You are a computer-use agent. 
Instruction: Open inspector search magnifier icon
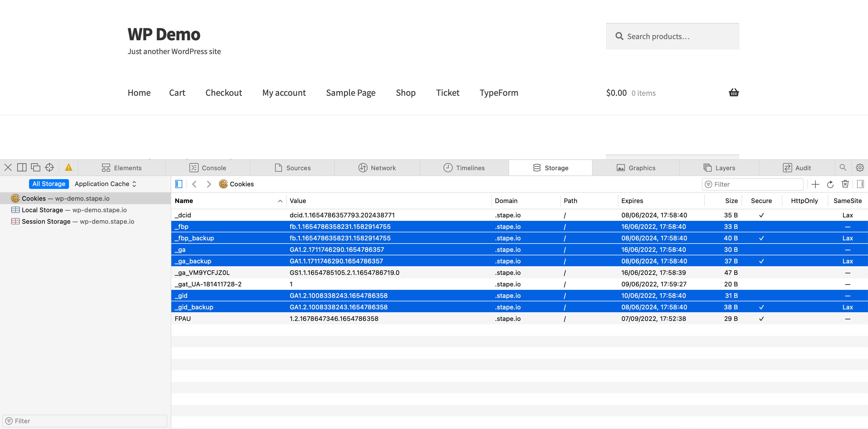[843, 168]
